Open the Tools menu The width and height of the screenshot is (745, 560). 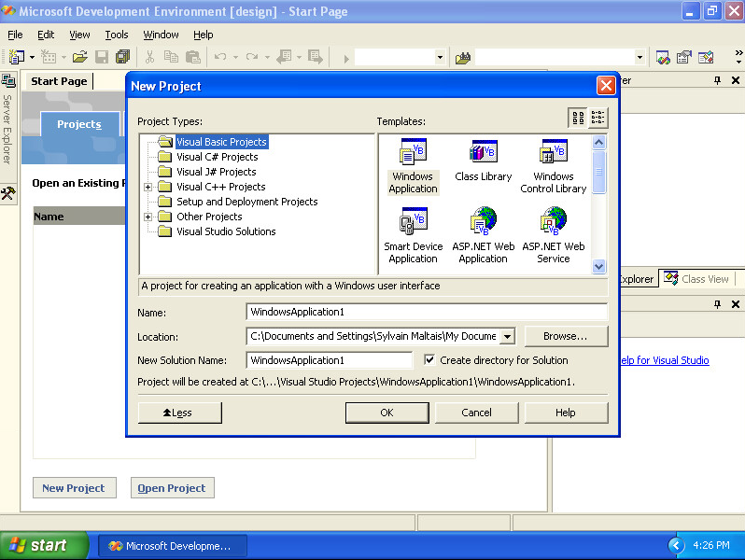point(117,35)
